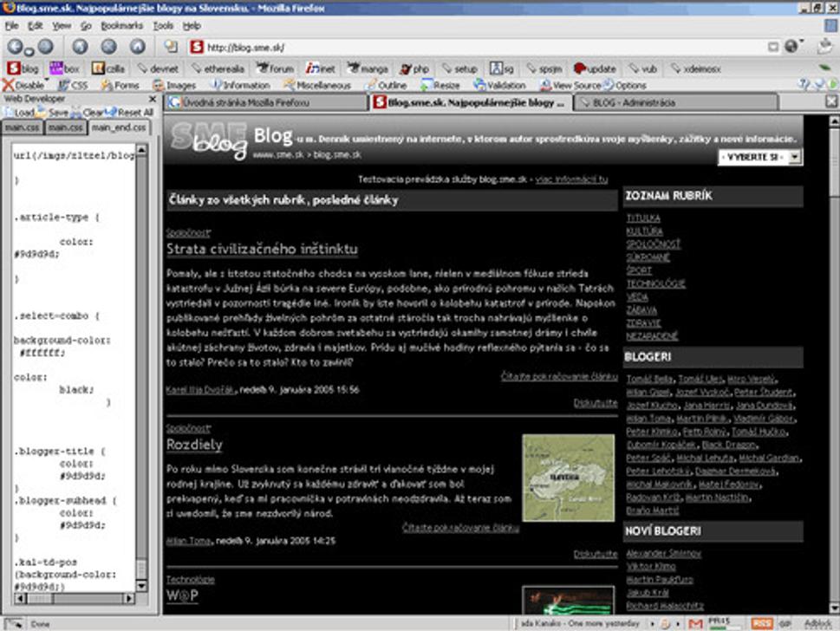The height and width of the screenshot is (631, 840).
Task: Open the TECHNOLÓGIE rubric link
Action: [x=655, y=284]
